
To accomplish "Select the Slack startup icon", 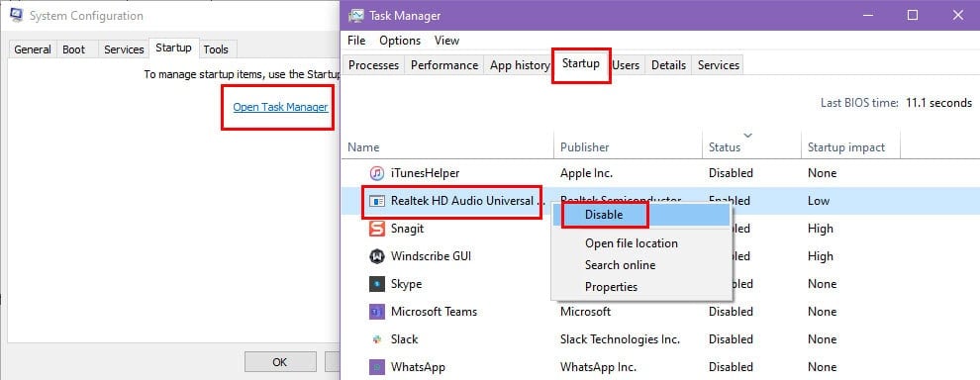I will 376,339.
